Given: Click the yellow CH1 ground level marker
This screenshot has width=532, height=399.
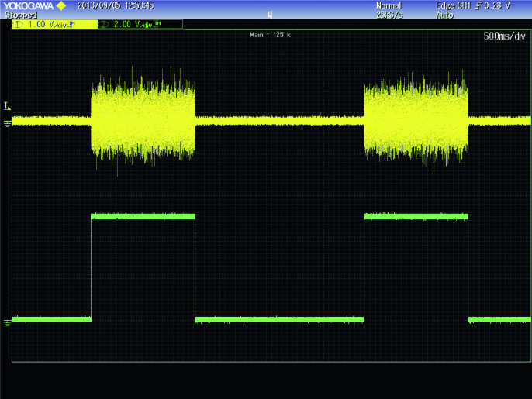Looking at the screenshot, I should point(7,124).
